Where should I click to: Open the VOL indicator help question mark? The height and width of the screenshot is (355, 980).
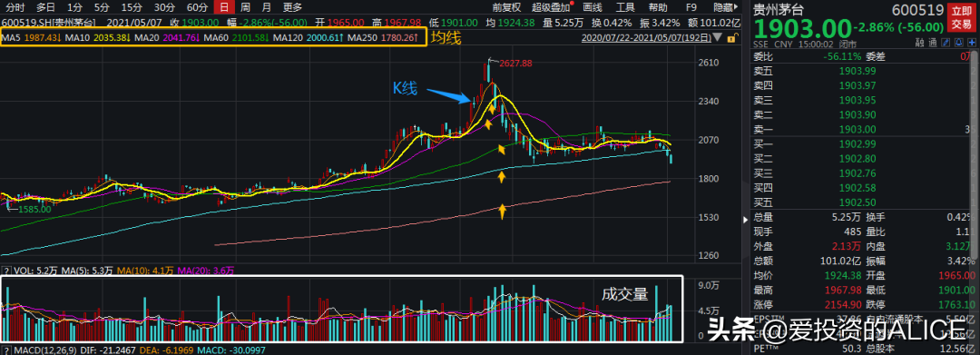coord(5,271)
